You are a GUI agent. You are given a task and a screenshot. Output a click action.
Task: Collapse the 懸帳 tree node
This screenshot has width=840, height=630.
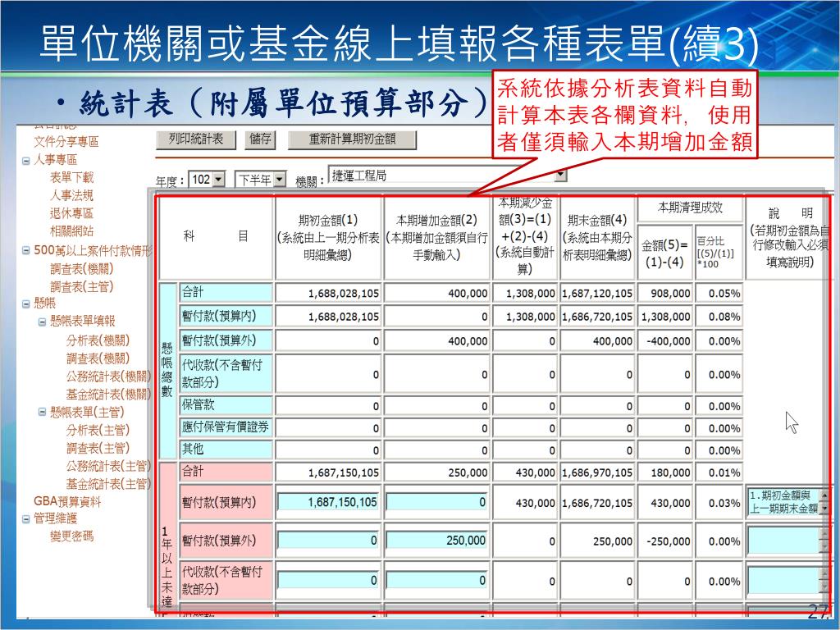click(25, 304)
